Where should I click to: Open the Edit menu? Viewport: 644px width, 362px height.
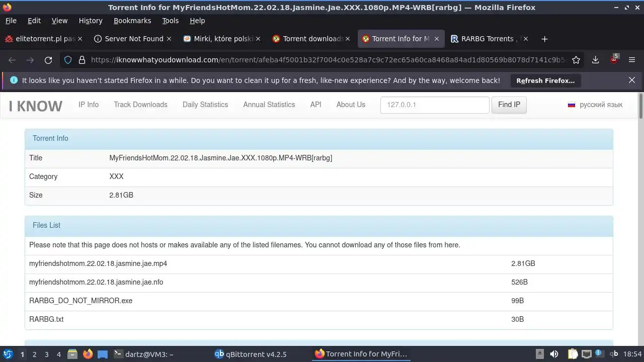[x=34, y=21]
